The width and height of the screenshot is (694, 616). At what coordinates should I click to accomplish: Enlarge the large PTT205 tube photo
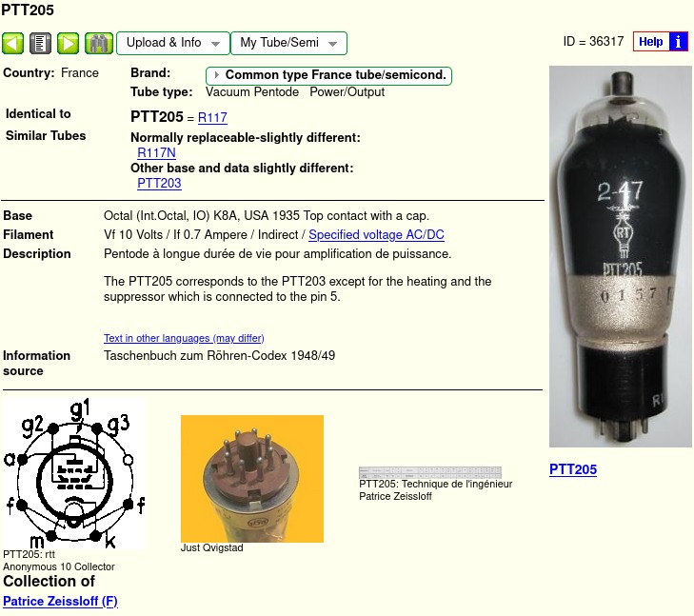(620, 256)
